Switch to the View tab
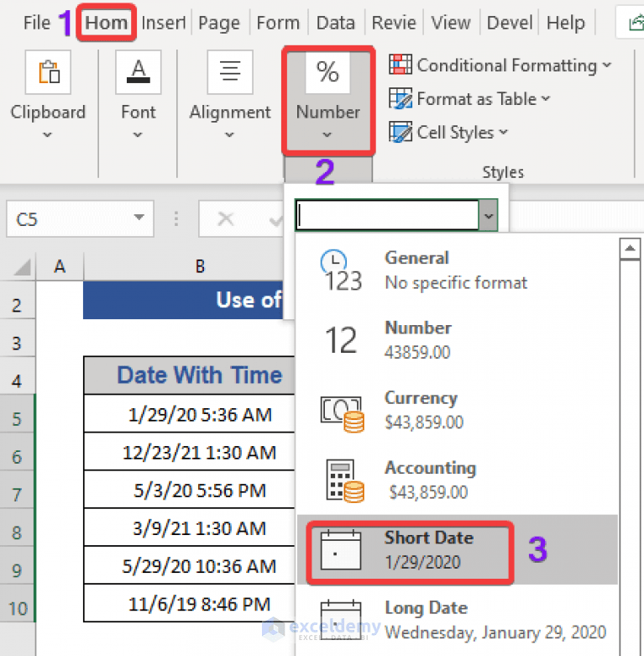Screen dimensions: 644x656 [451, 23]
